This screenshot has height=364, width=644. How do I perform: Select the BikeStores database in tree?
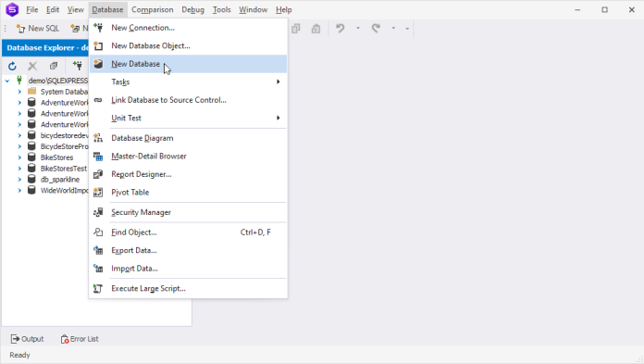[56, 157]
